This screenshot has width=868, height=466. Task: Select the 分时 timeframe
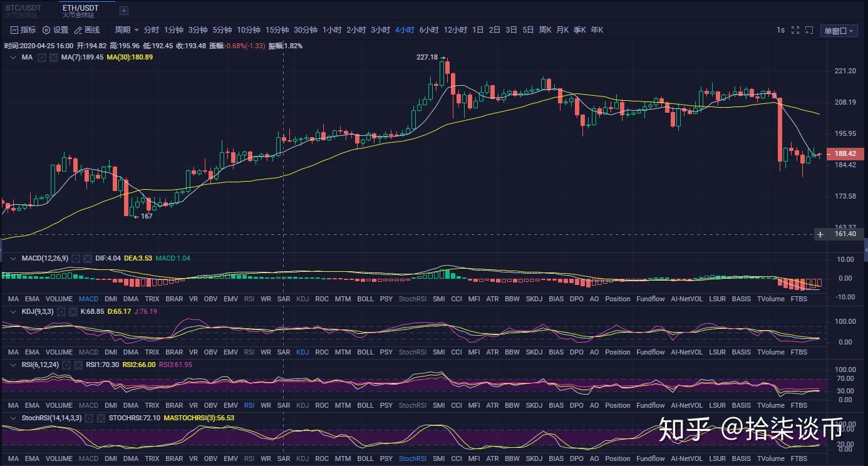point(152,30)
